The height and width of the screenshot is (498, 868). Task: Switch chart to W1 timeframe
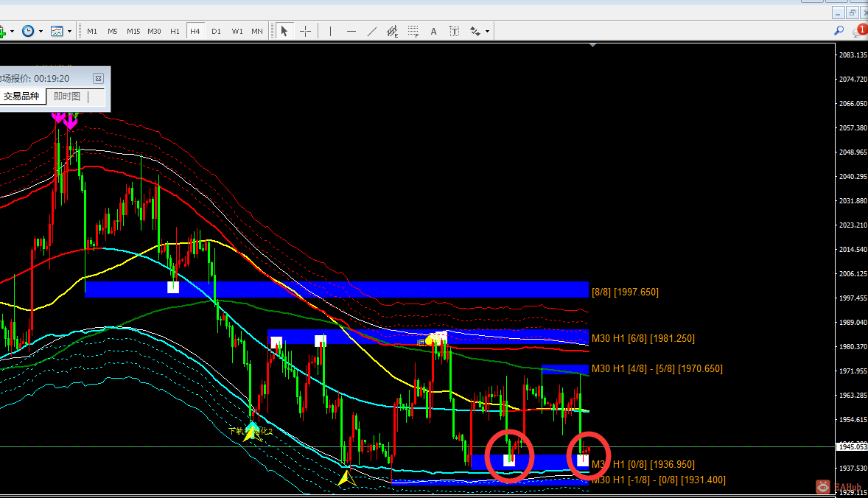click(x=237, y=32)
